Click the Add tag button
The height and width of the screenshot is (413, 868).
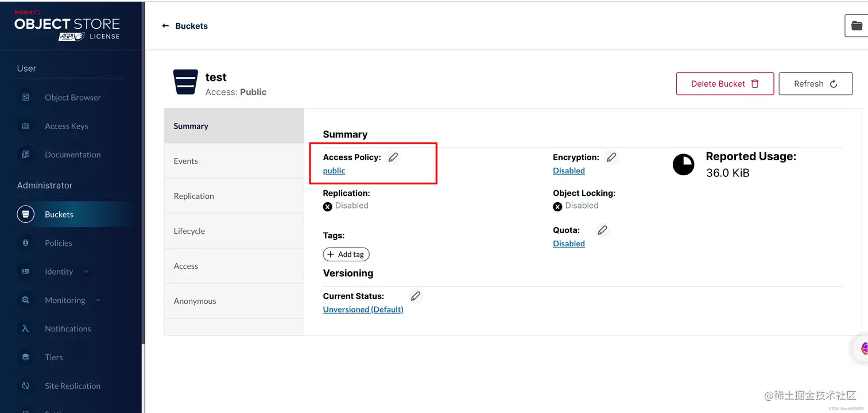[346, 254]
